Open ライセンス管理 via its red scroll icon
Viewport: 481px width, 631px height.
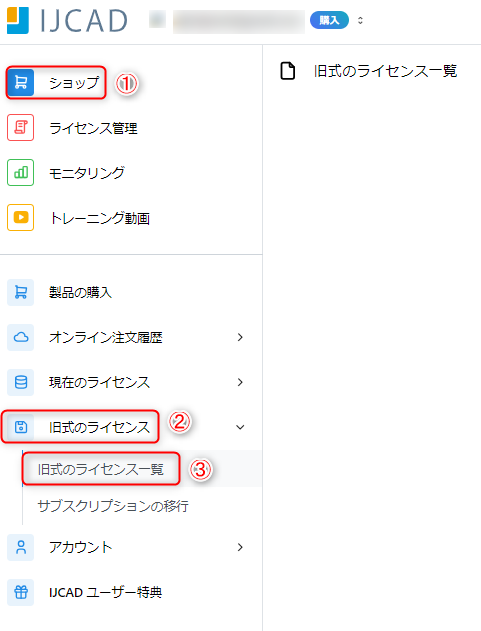click(x=21, y=128)
